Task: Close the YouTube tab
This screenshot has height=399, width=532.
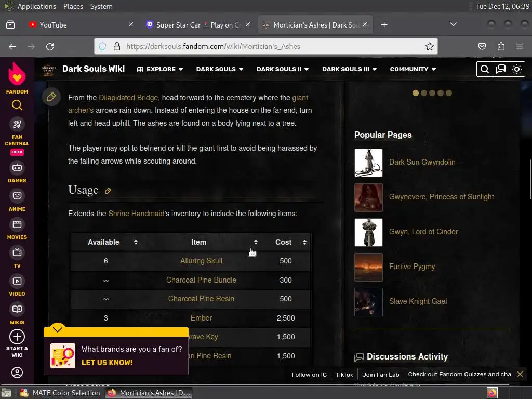Action: click(131, 24)
